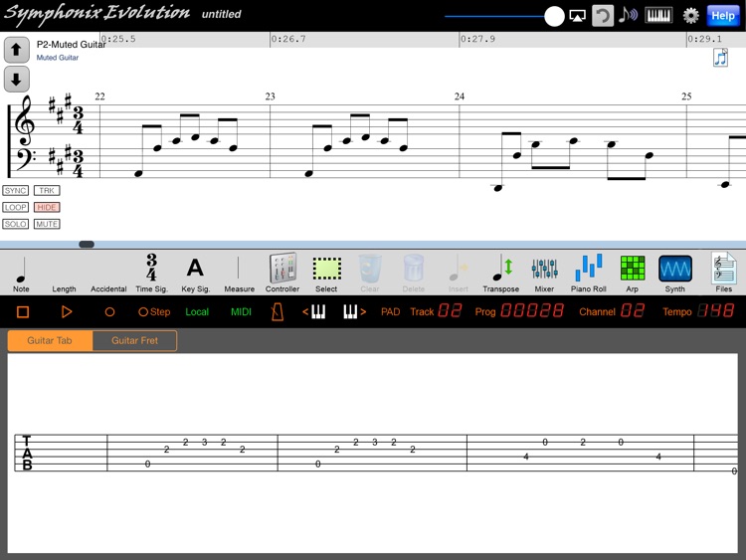Open the Note tool
The image size is (746, 560).
pos(21,274)
